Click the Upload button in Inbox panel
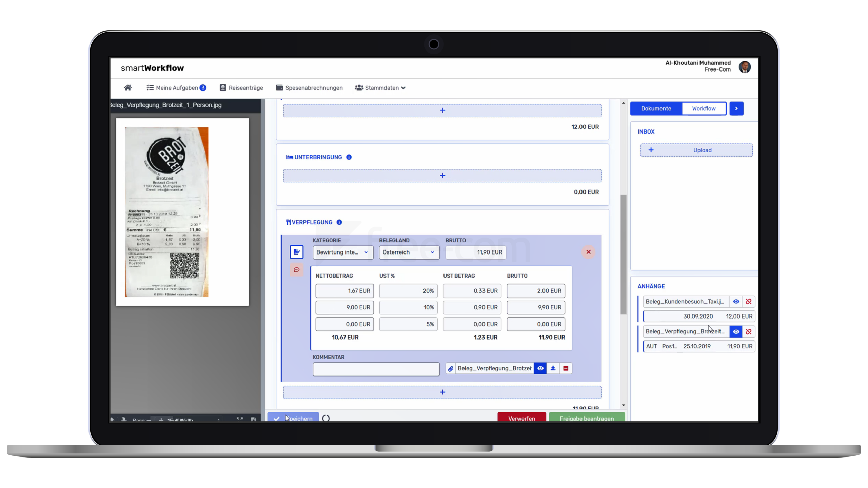Screen dimensions: 868x488 click(696, 149)
